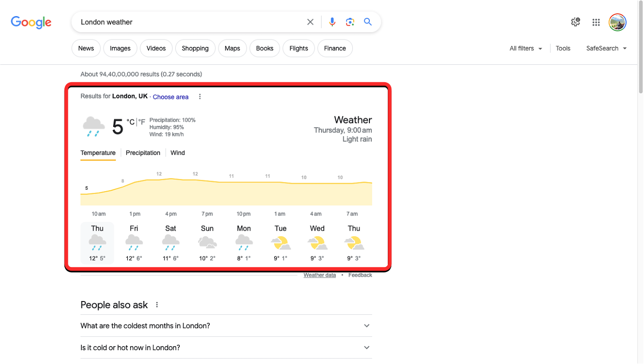Image resolution: width=644 pixels, height=364 pixels.
Task: Switch to the Wind tab
Action: click(178, 153)
